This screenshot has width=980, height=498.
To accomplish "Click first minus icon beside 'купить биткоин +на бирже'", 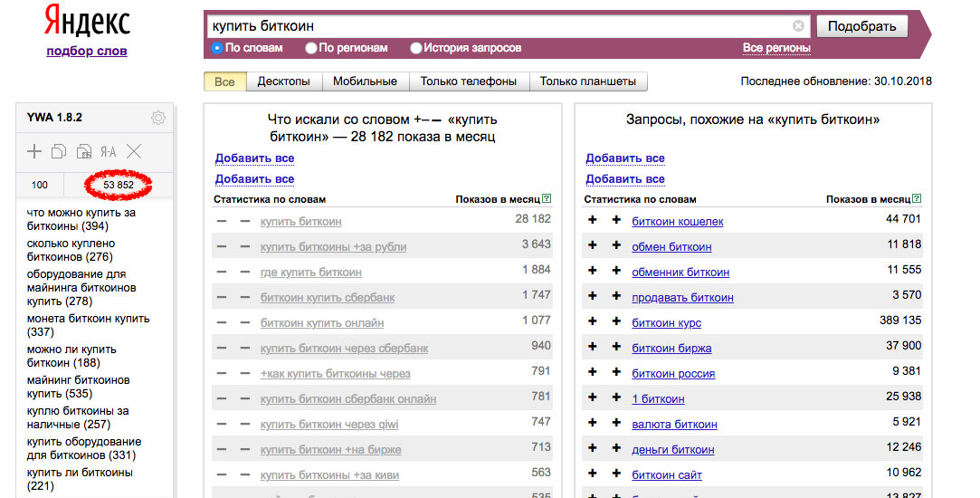I will click(x=222, y=449).
